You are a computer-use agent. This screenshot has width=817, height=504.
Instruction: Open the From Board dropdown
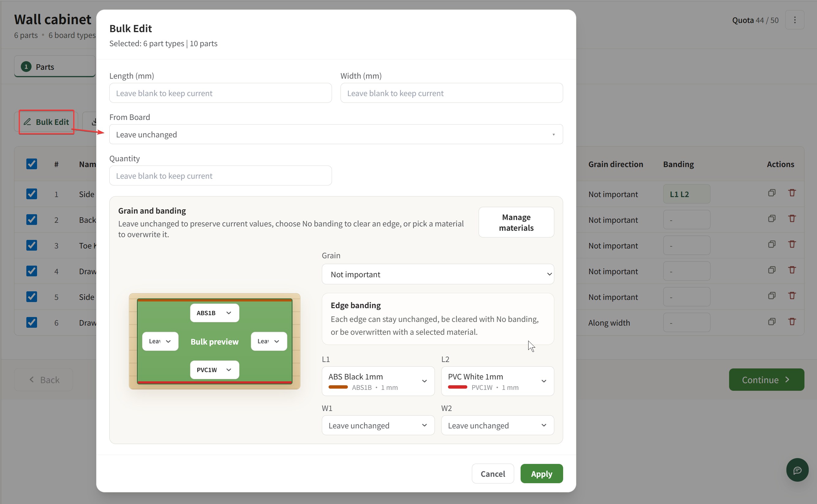pyautogui.click(x=336, y=134)
